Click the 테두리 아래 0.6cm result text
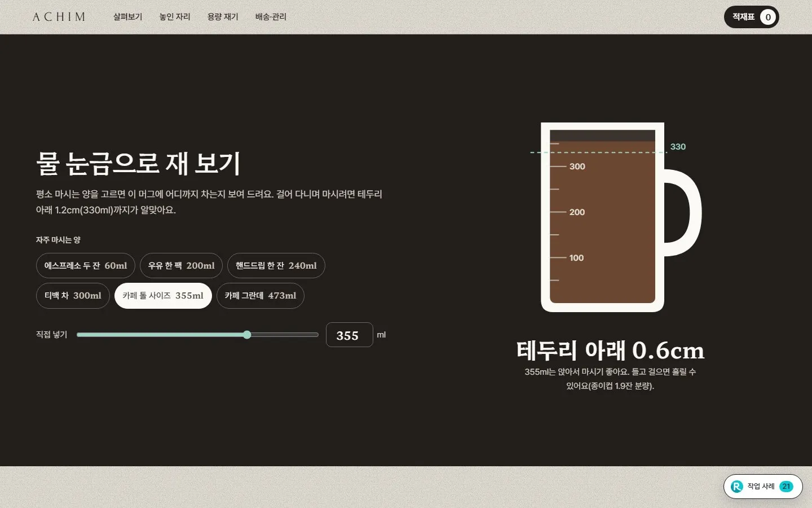 click(610, 351)
